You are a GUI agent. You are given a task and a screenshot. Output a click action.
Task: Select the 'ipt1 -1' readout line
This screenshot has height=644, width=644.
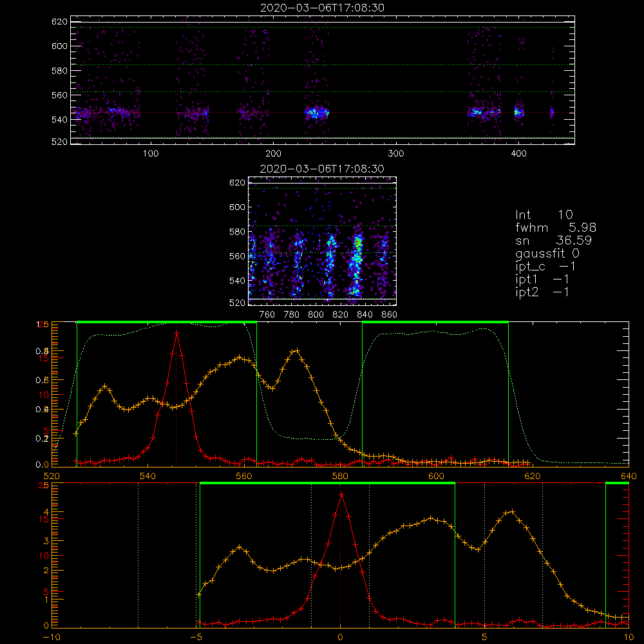542,279
